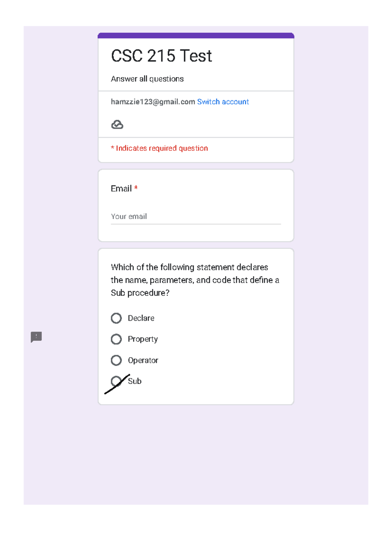Click the purple header bar of form
The width and height of the screenshot is (392, 554).
[196, 35]
